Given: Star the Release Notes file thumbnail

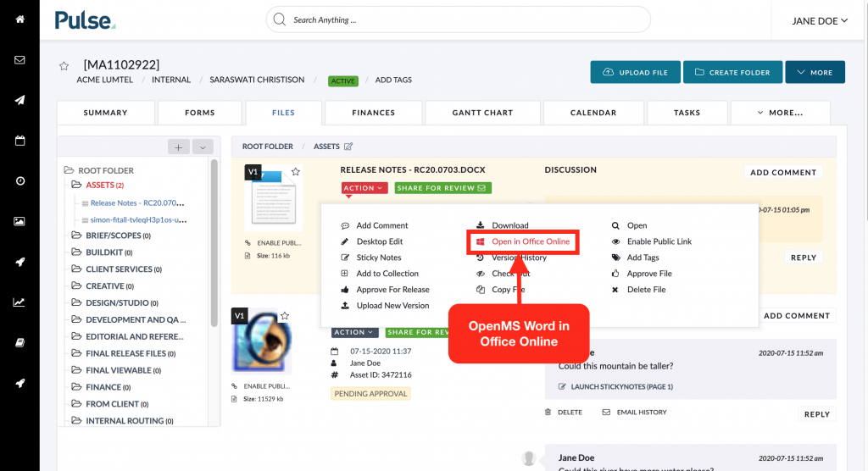Looking at the screenshot, I should click(296, 172).
